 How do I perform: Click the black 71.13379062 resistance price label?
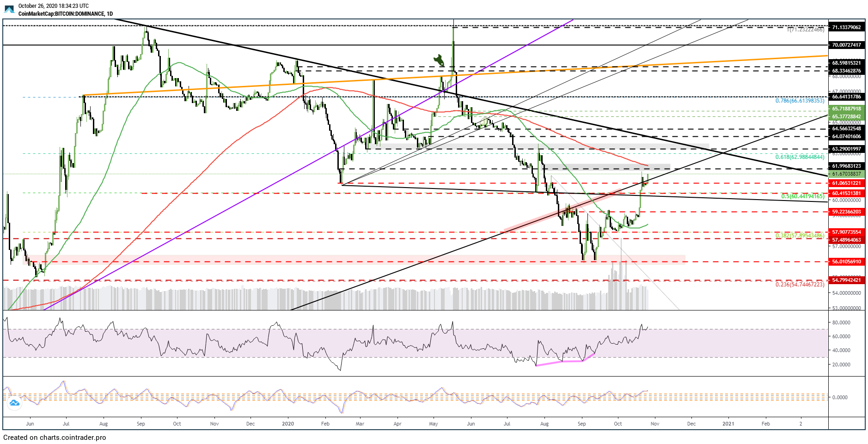coord(846,27)
